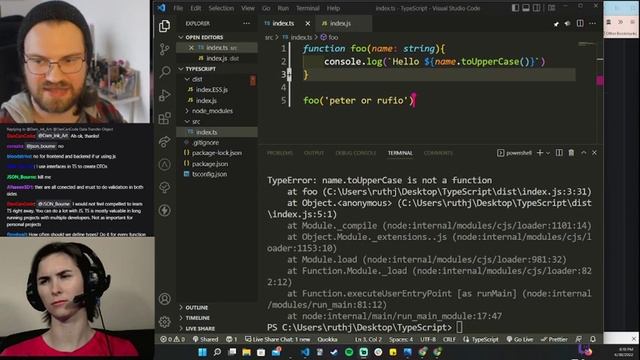Open File Explorer from taskbar
Screen dimensions: 640x360
point(247,352)
